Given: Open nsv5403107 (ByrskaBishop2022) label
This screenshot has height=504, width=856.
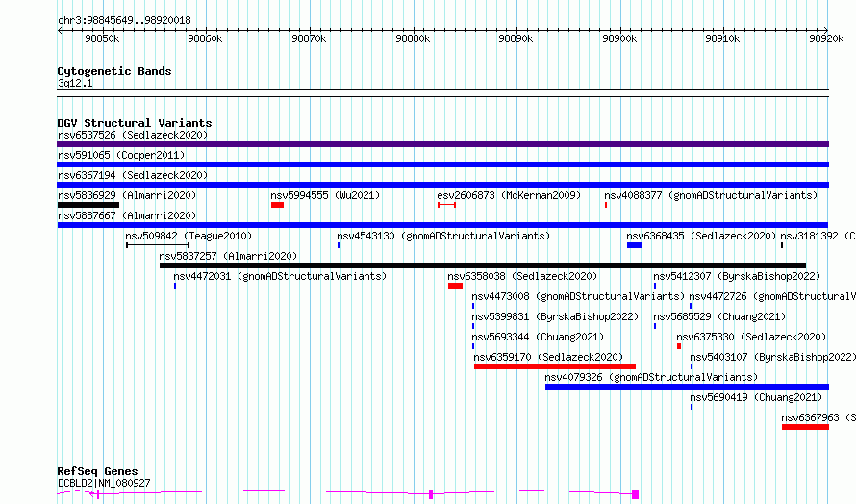Looking at the screenshot, I should click(772, 357).
